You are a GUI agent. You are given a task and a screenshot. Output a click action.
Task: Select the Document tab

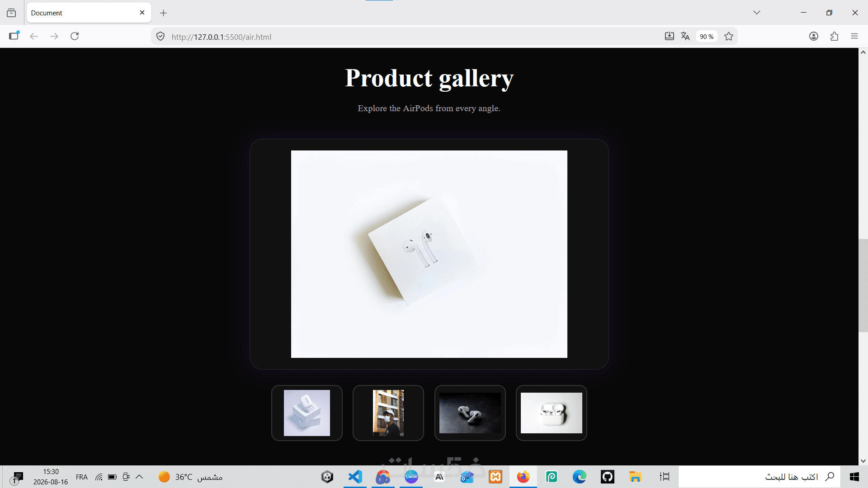click(89, 13)
